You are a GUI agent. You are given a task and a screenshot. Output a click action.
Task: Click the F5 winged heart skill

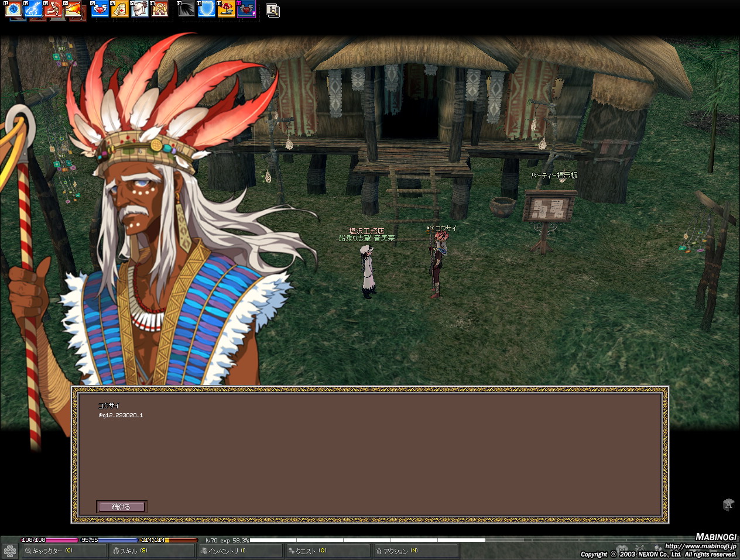coord(101,9)
